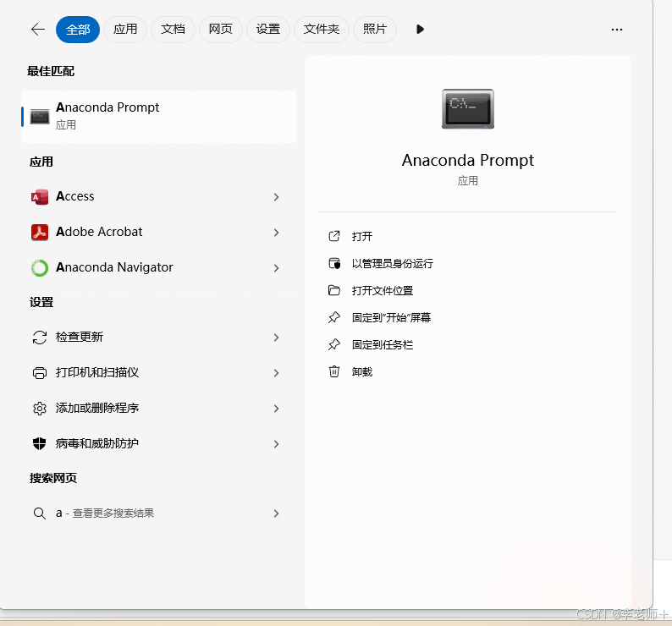Expand the 打印机和扫描仪 chevron
672x626 pixels.
click(x=277, y=373)
